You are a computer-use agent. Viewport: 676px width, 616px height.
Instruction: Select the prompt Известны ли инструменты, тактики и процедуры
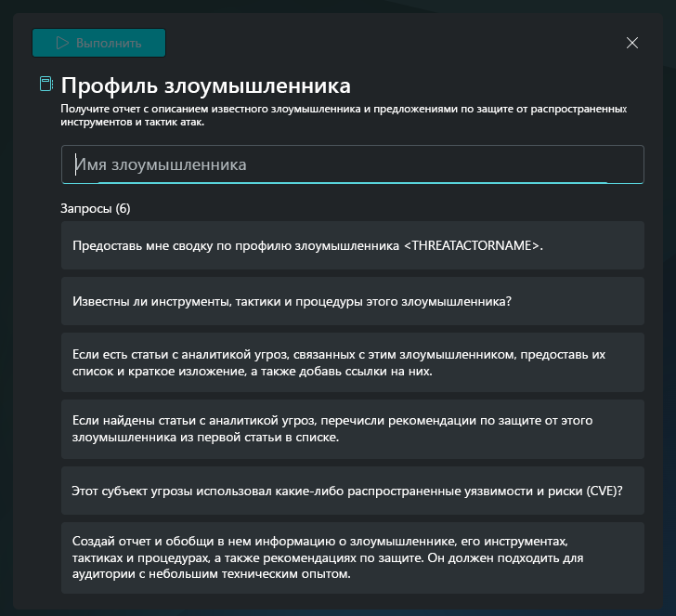coord(353,301)
